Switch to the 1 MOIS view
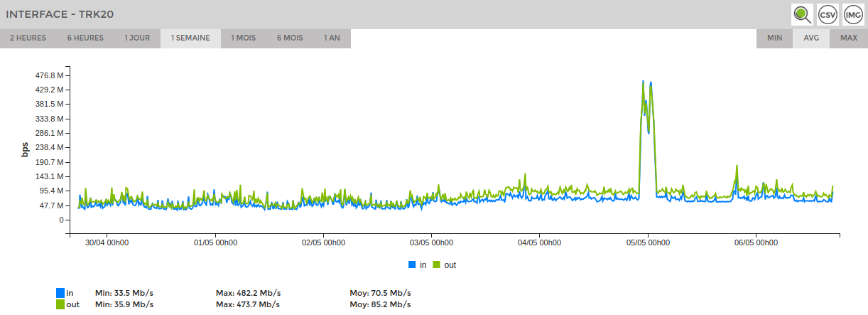This screenshot has width=868, height=315. pyautogui.click(x=244, y=38)
